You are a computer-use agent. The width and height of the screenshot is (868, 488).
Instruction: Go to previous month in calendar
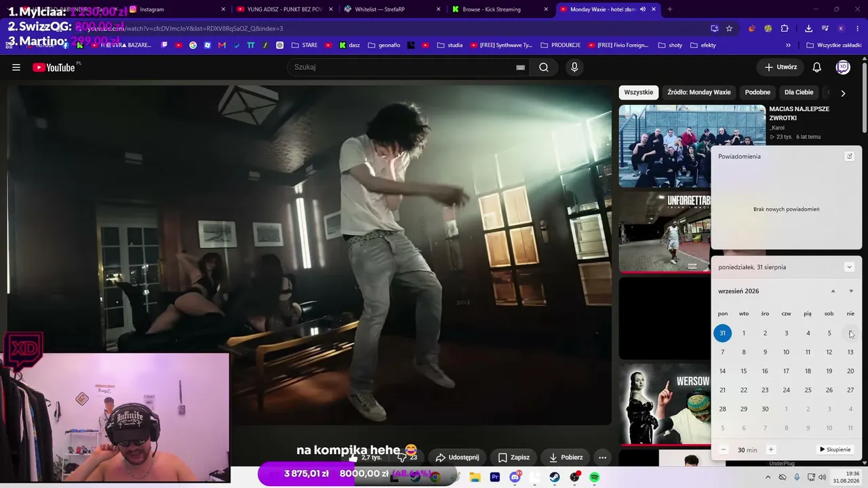point(833,291)
